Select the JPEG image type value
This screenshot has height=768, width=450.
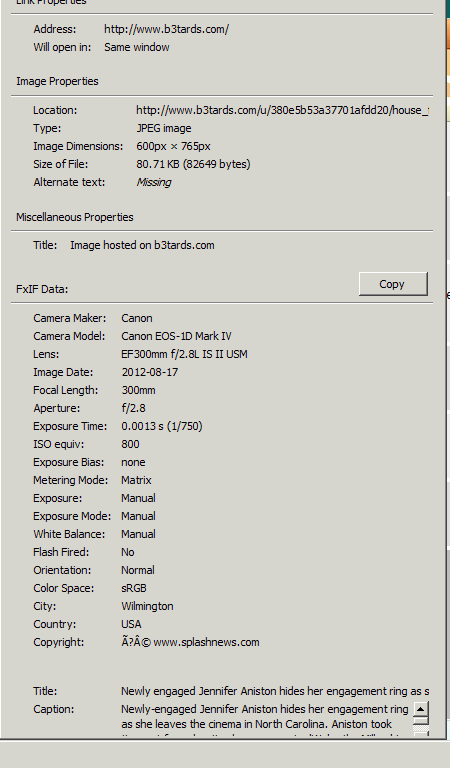[164, 128]
